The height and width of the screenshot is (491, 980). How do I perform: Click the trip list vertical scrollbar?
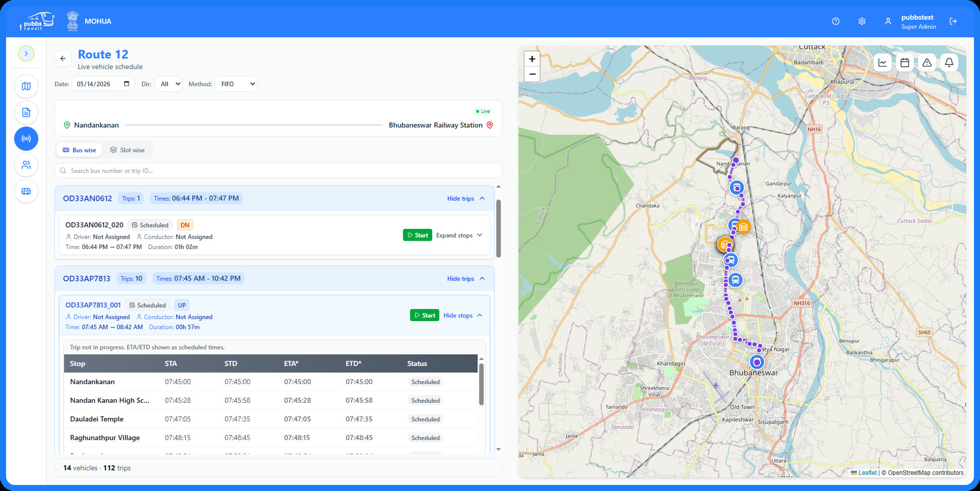[498, 228]
